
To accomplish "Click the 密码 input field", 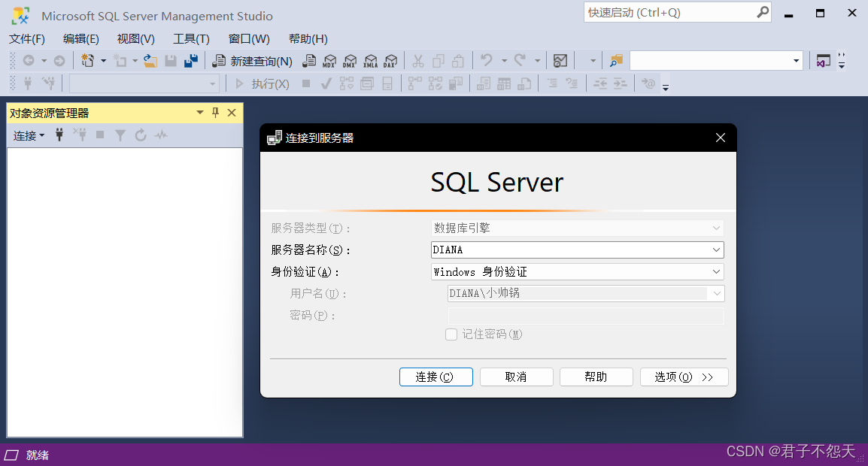I will (586, 316).
